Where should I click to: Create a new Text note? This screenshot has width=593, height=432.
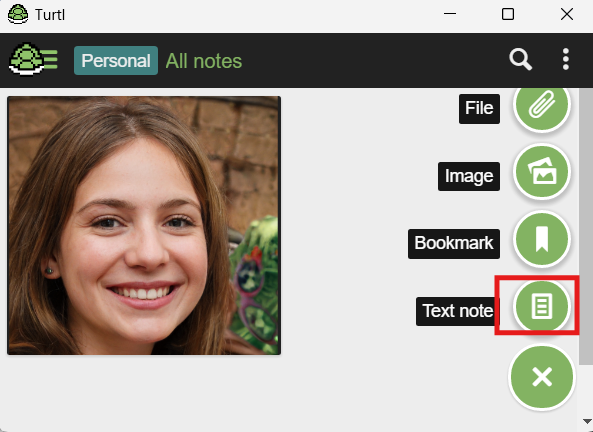click(542, 306)
